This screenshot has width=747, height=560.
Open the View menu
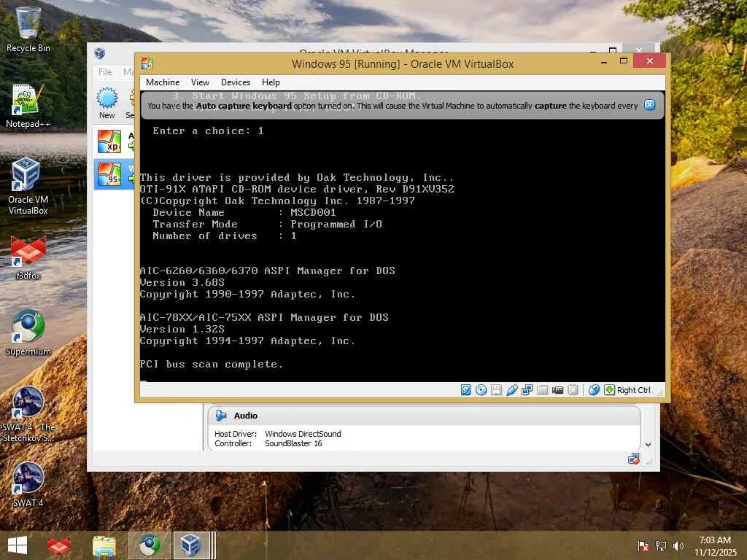[x=200, y=82]
